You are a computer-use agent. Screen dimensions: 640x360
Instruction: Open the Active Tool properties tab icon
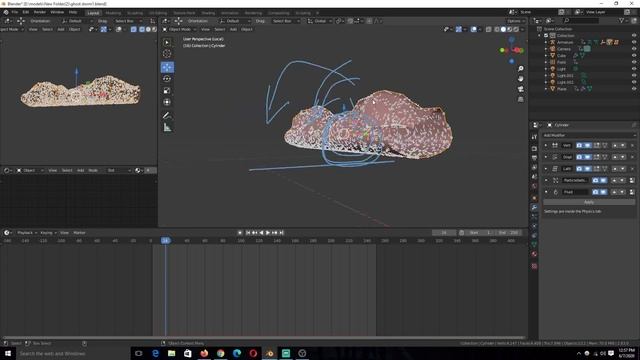tap(534, 137)
